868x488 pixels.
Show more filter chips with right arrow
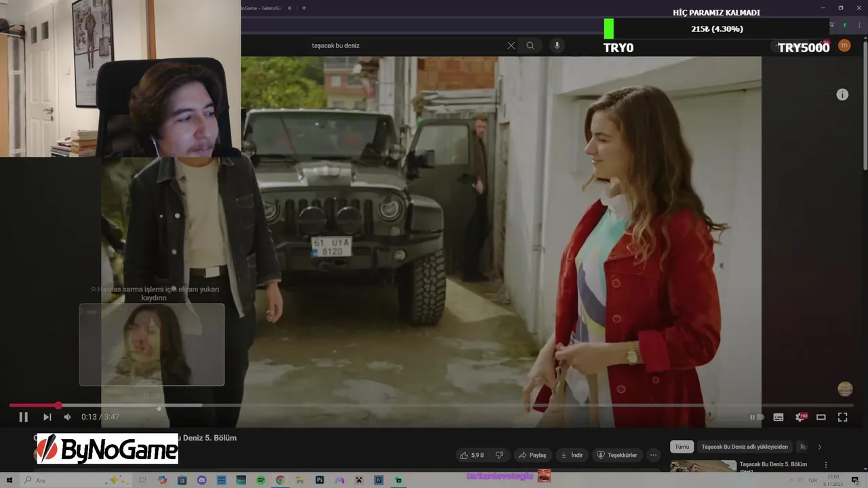click(x=819, y=447)
